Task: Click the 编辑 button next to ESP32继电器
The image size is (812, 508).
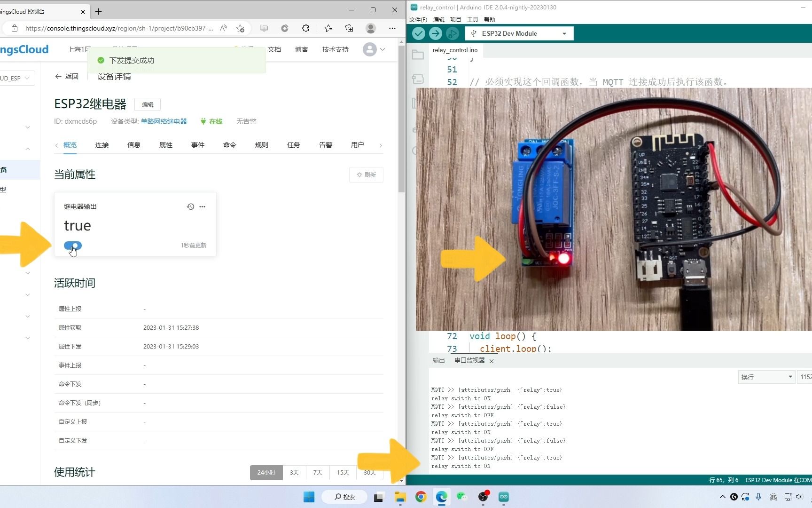Action: 147,104
